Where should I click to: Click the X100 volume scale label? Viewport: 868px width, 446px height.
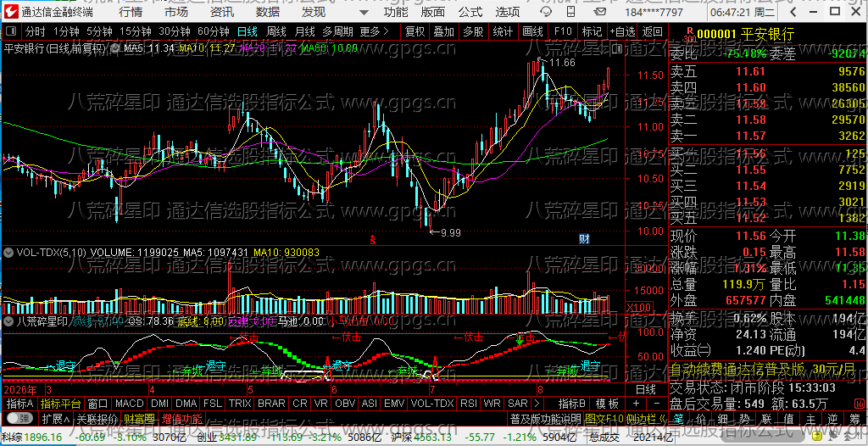[x=638, y=307]
